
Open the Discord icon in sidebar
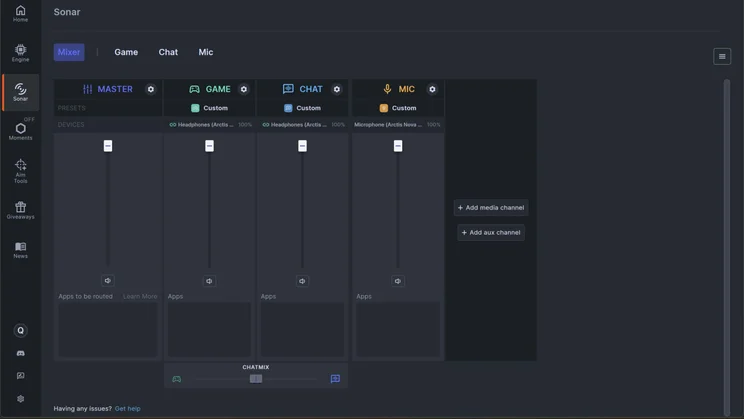click(20, 353)
